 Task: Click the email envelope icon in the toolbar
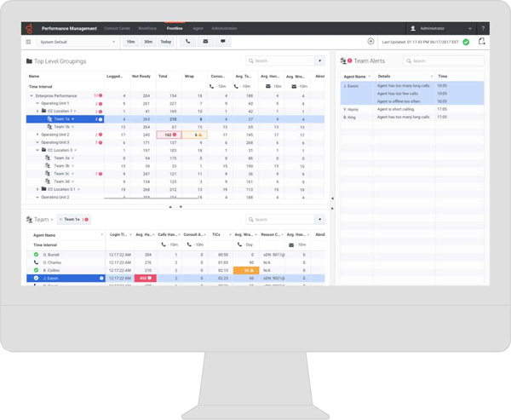click(205, 42)
